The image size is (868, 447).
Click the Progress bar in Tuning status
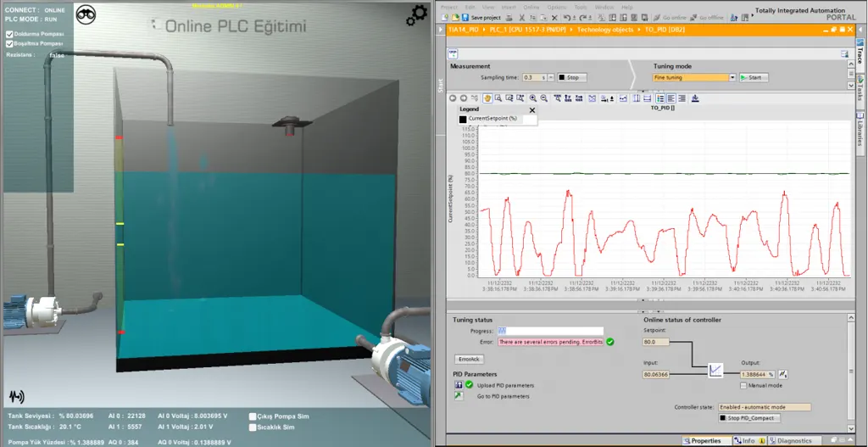[x=550, y=331]
